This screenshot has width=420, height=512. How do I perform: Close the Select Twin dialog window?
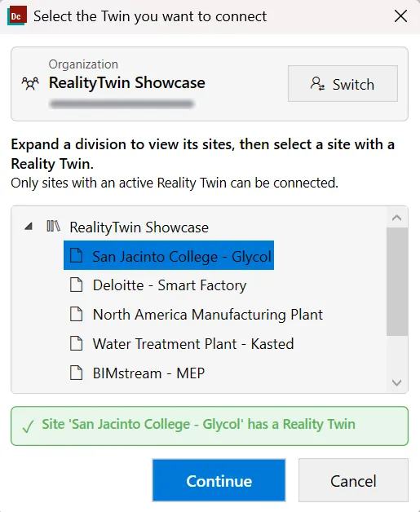pyautogui.click(x=400, y=16)
